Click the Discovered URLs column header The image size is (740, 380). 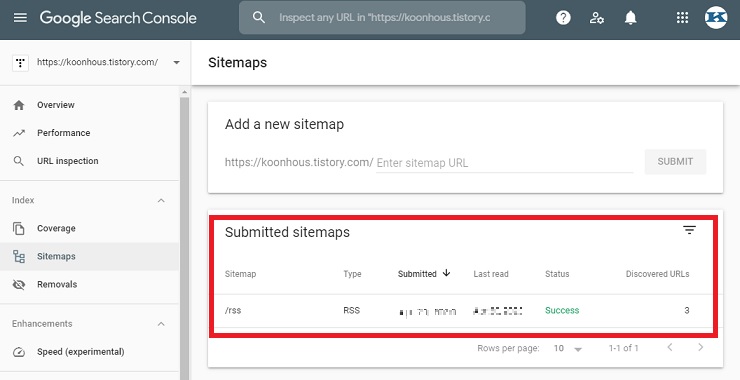[657, 274]
